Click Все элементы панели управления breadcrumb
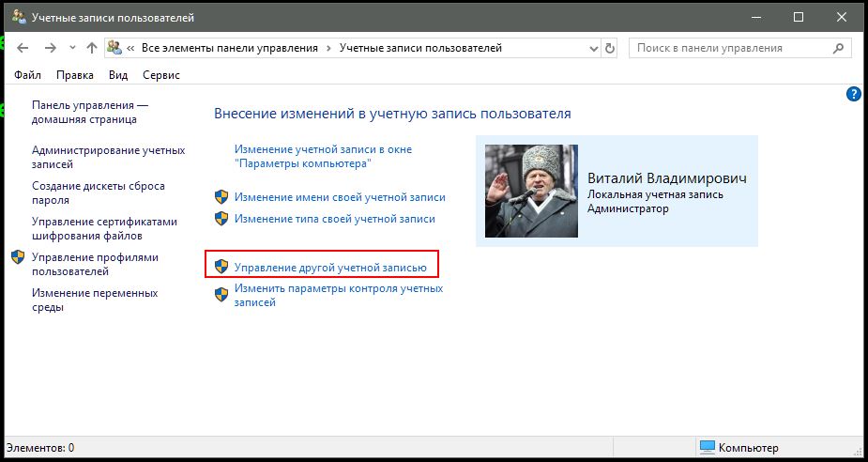Viewport: 868px width, 462px height. coord(230,48)
